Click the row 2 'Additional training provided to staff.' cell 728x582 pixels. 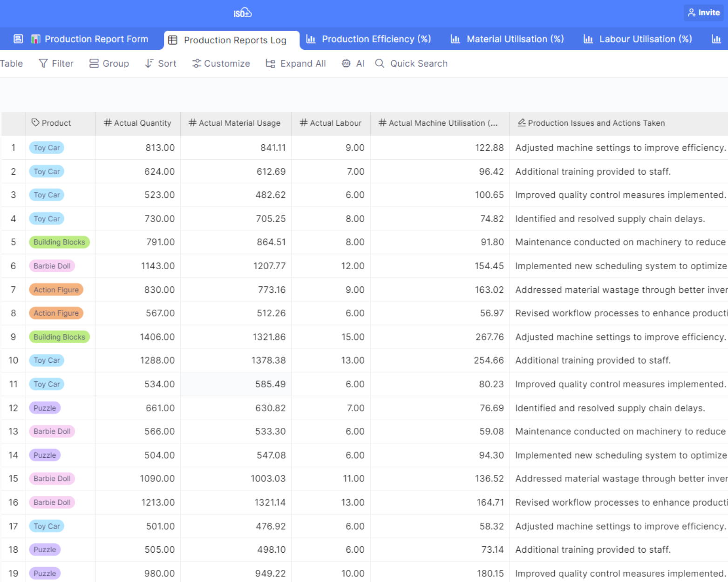point(619,171)
